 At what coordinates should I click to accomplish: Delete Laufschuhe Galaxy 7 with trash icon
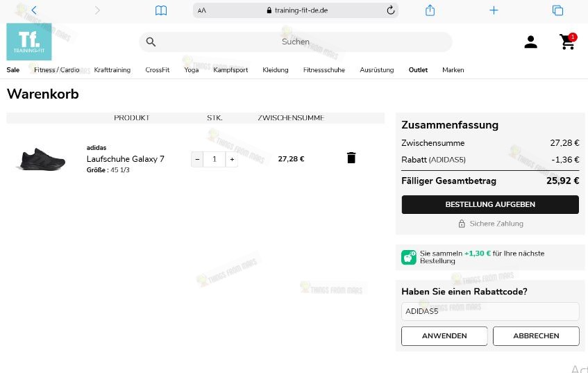(351, 158)
